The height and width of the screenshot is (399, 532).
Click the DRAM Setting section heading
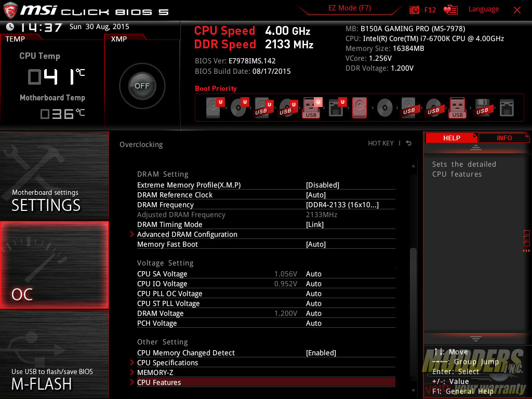(163, 174)
